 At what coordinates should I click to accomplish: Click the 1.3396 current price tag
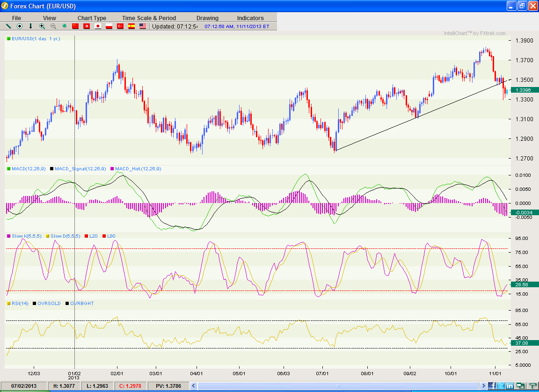[525, 90]
